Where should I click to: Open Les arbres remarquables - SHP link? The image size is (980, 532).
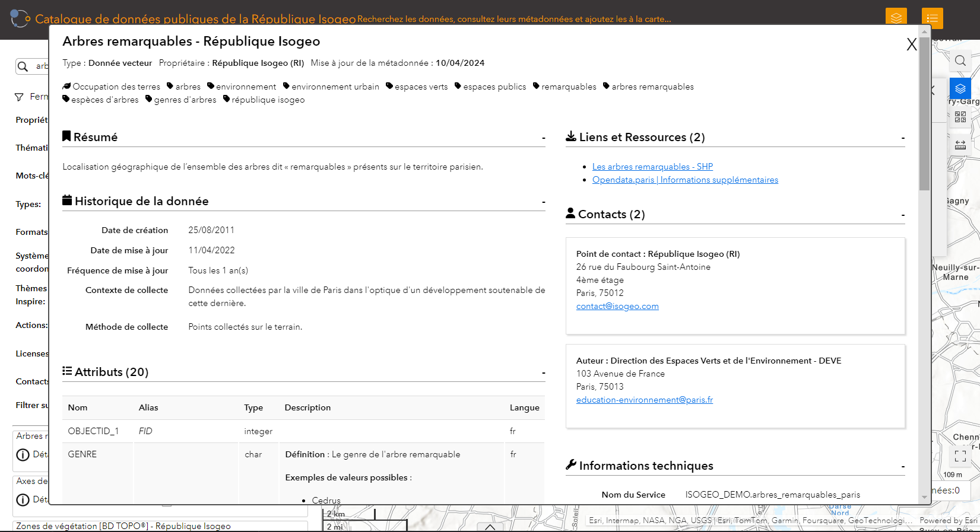[x=652, y=167]
